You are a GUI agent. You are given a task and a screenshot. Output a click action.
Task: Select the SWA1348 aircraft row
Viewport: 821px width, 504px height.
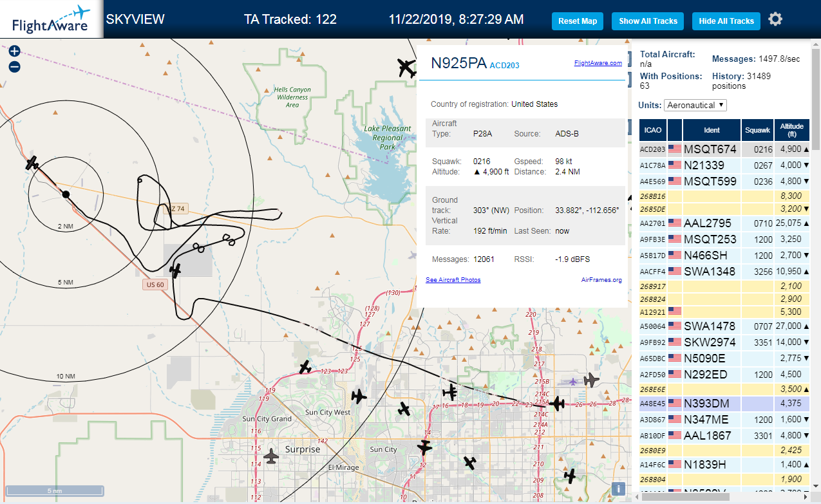[x=724, y=272]
